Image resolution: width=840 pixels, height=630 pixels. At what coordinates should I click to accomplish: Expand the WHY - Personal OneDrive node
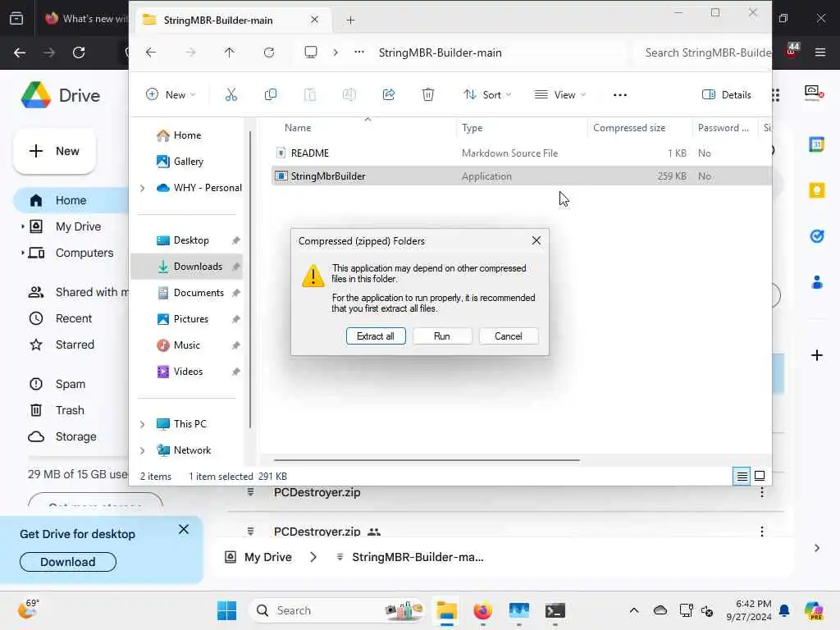[x=142, y=188]
